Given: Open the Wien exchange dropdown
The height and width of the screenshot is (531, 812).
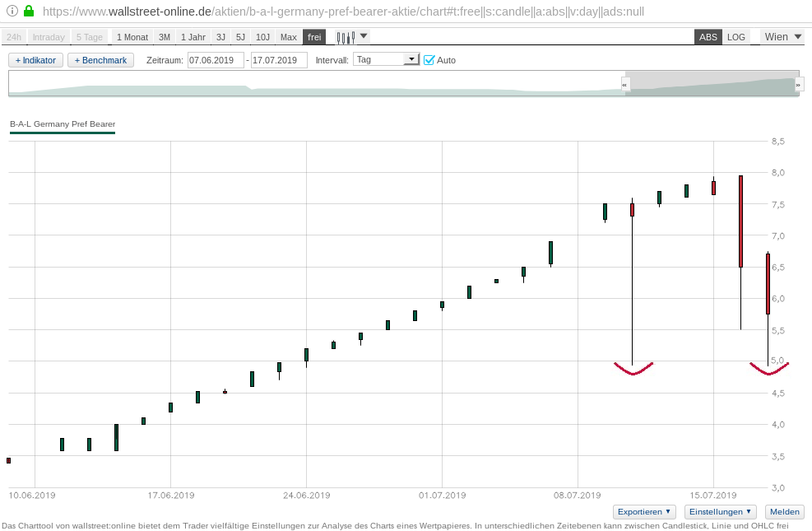Looking at the screenshot, I should pos(782,37).
